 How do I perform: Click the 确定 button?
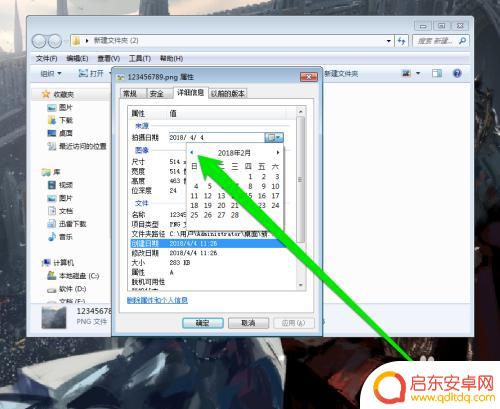[203, 323]
